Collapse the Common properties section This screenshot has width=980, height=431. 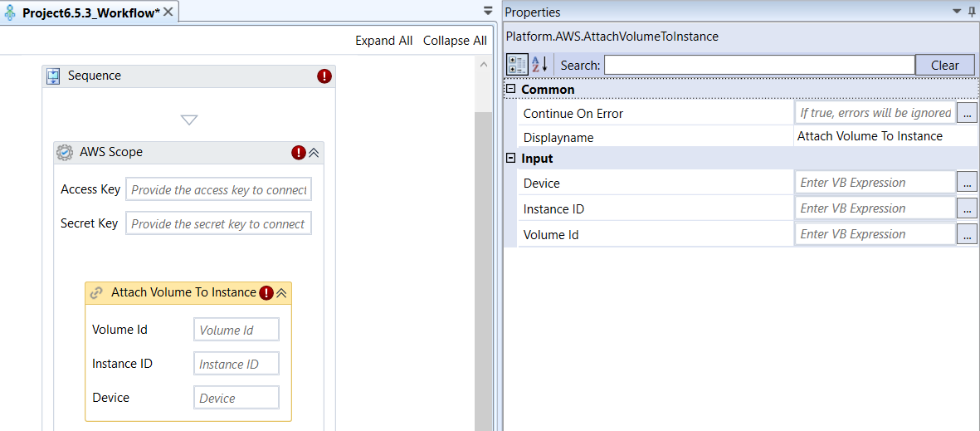click(510, 89)
